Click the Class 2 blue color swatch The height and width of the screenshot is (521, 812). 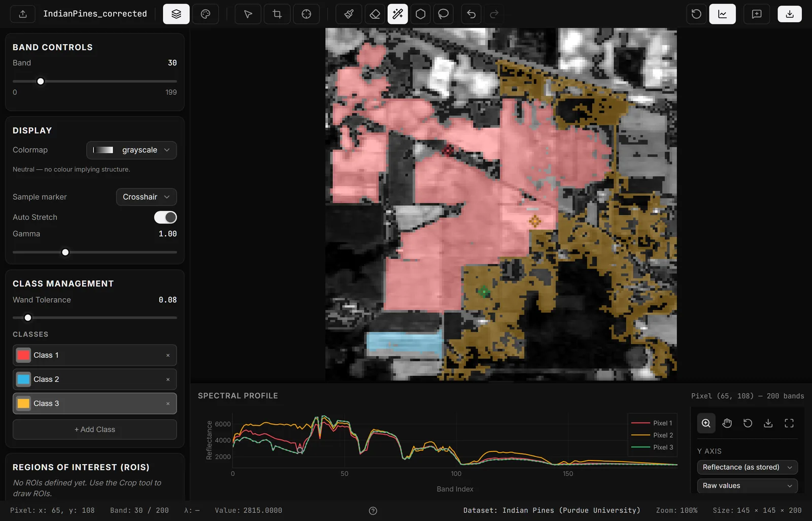(23, 379)
